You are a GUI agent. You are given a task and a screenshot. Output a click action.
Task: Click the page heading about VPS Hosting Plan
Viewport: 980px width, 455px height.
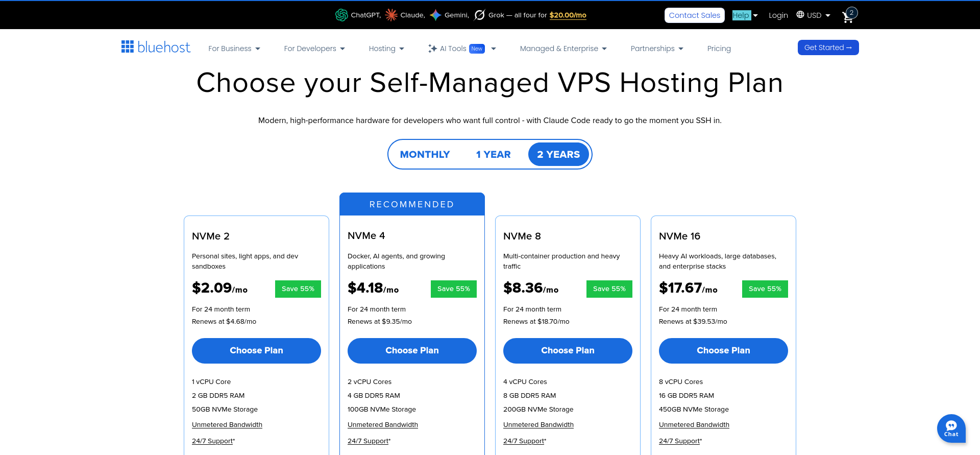(x=490, y=83)
